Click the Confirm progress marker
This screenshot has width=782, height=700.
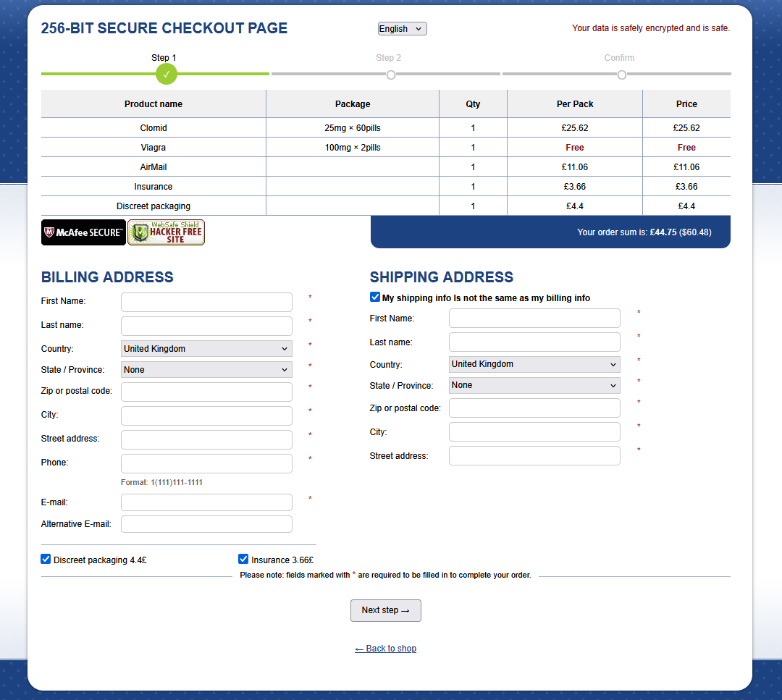tap(621, 75)
